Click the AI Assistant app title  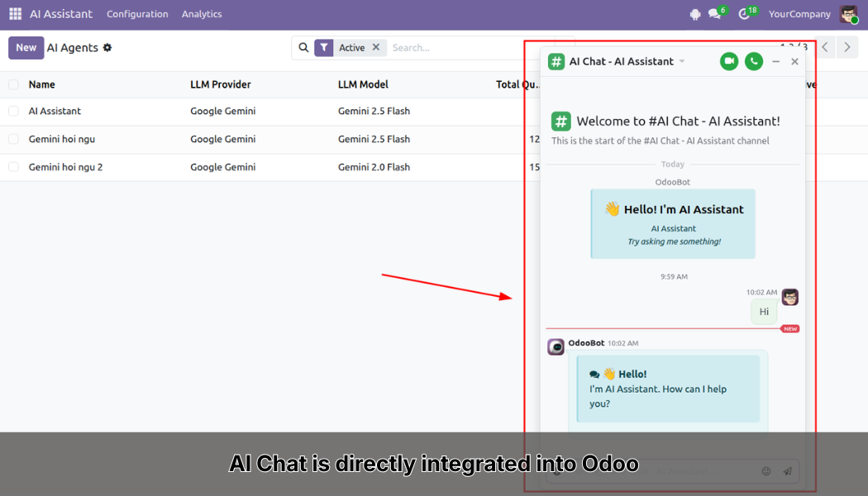(x=61, y=14)
